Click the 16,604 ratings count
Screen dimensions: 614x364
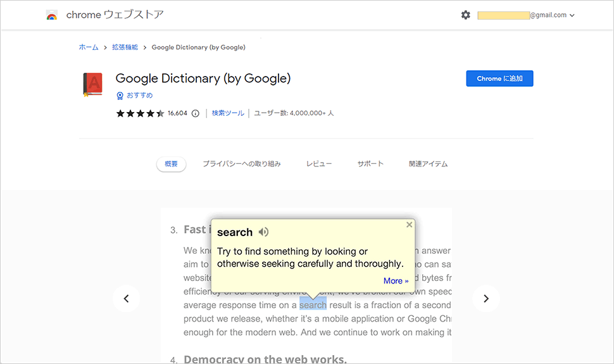tap(177, 113)
